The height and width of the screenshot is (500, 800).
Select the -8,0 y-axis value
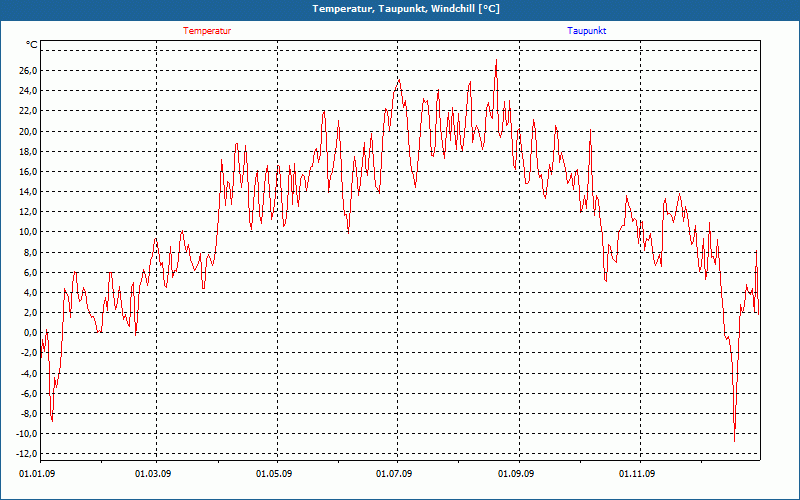[29, 414]
